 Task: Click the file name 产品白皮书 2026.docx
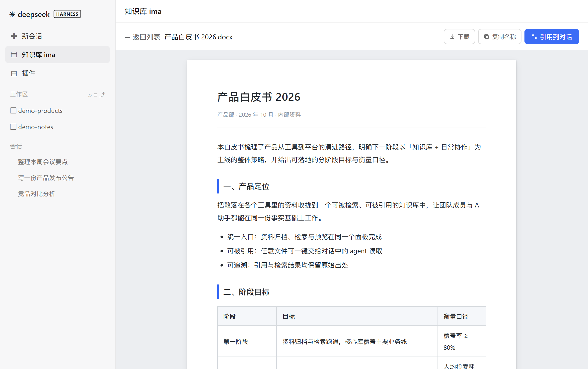[x=198, y=37]
